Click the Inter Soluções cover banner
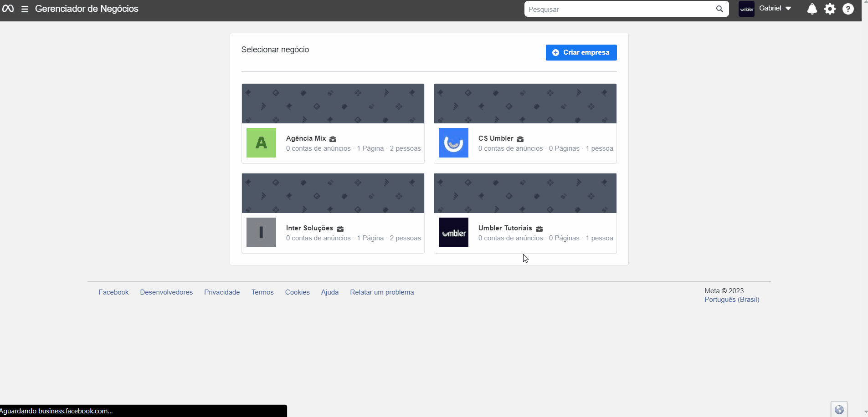868x417 pixels. click(x=333, y=193)
